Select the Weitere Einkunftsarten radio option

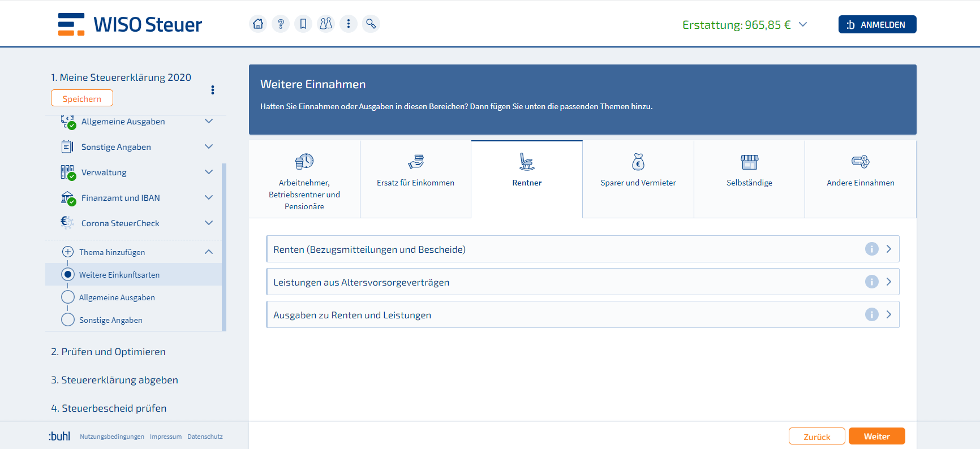68,274
